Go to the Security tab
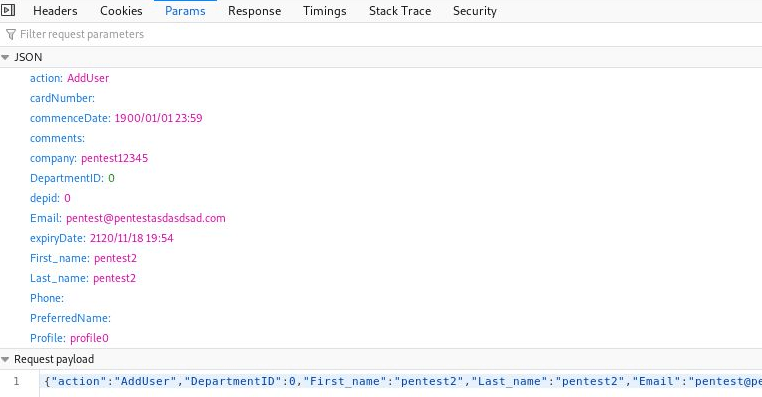This screenshot has width=762, height=397. 475,11
